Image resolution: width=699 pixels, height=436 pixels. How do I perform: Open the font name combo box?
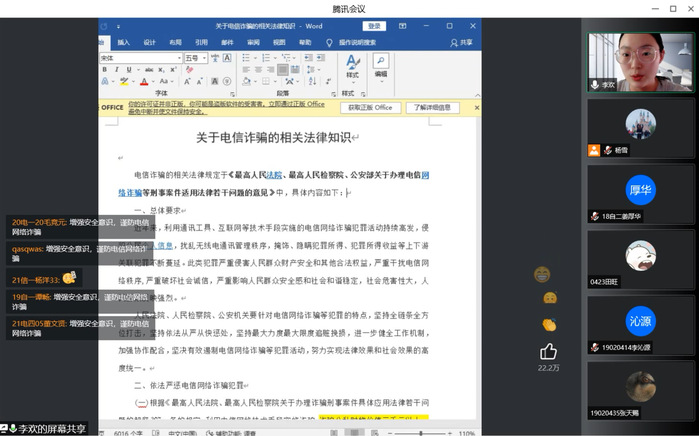pos(141,58)
